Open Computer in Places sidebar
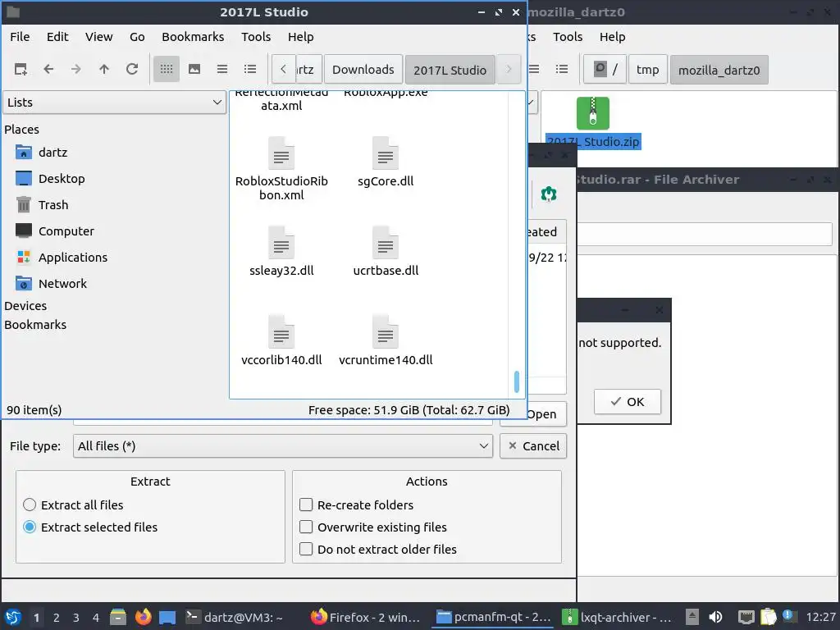The height and width of the screenshot is (630, 840). pyautogui.click(x=66, y=231)
